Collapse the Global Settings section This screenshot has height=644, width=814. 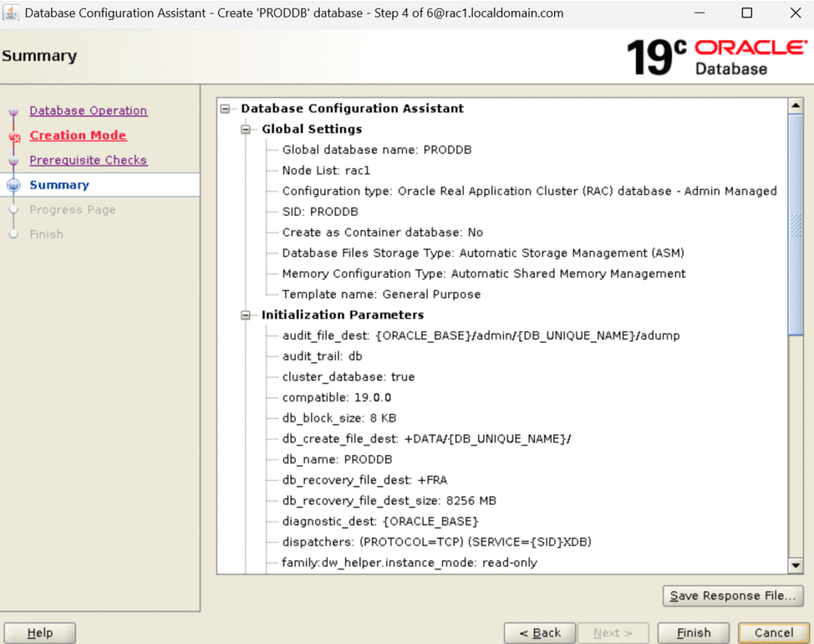click(247, 130)
